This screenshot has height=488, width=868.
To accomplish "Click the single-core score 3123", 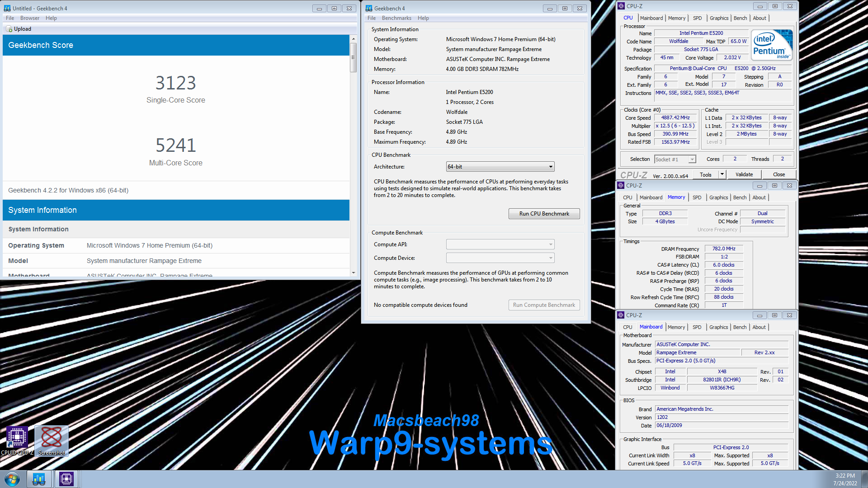I will click(175, 83).
